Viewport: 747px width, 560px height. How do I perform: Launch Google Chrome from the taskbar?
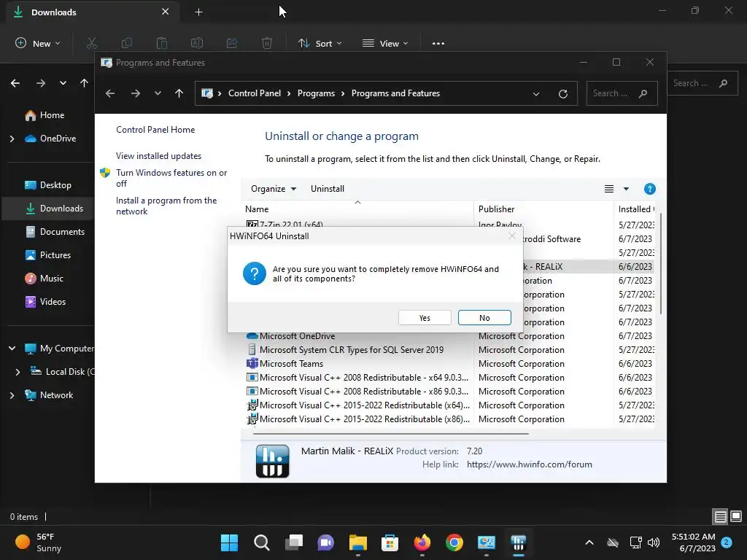tap(454, 542)
